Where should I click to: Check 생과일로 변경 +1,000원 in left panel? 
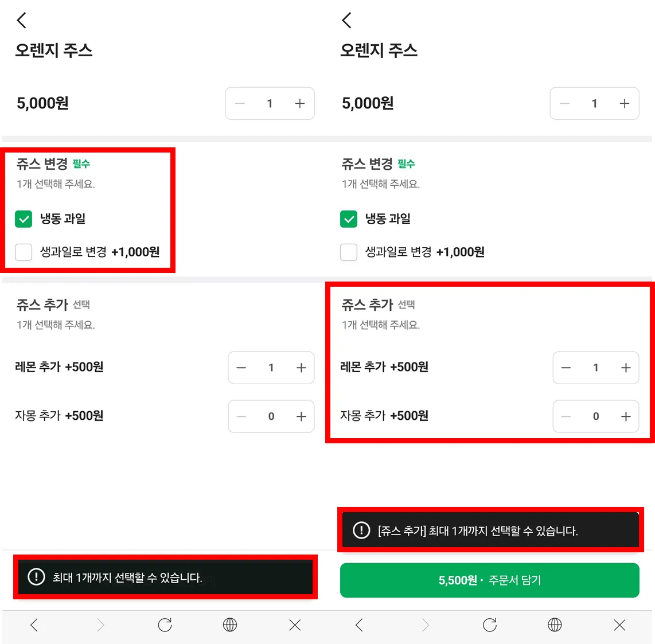pos(24,252)
